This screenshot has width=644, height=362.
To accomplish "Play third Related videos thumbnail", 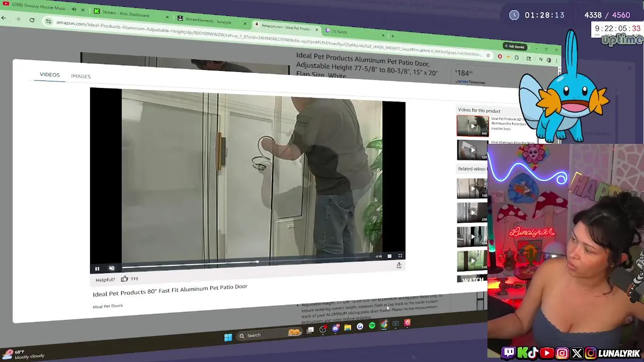I will tap(472, 236).
